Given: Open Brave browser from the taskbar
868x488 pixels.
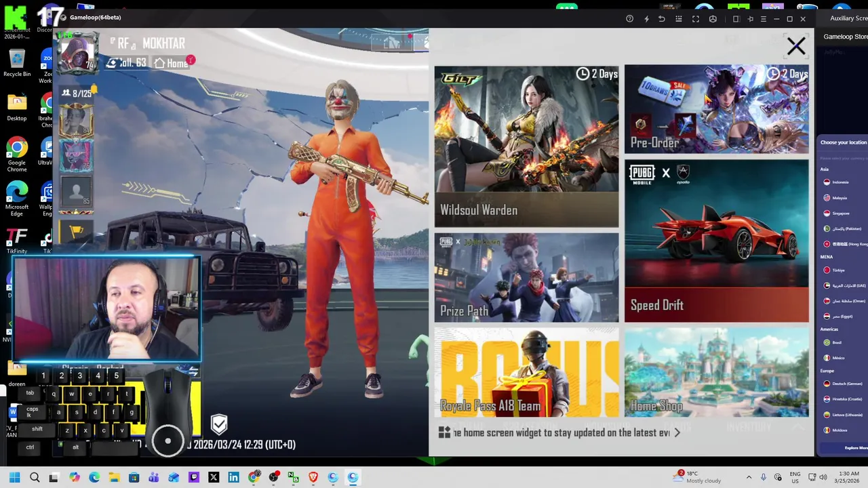Looking at the screenshot, I should (313, 477).
